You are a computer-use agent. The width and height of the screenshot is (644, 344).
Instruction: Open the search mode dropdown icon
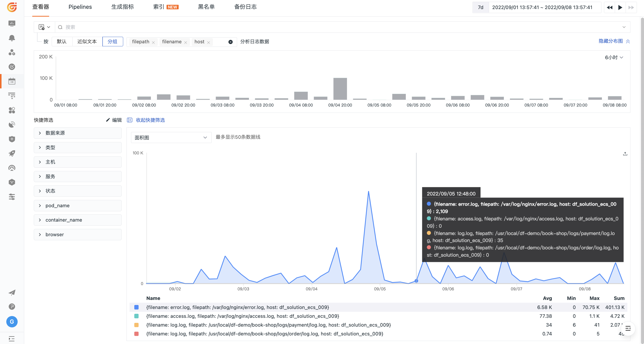click(x=44, y=27)
